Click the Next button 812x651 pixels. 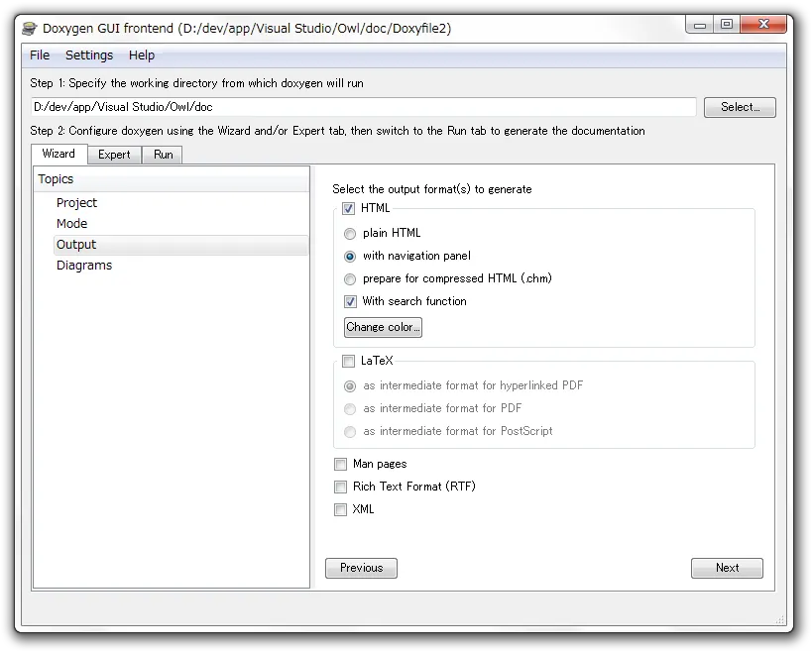point(727,568)
